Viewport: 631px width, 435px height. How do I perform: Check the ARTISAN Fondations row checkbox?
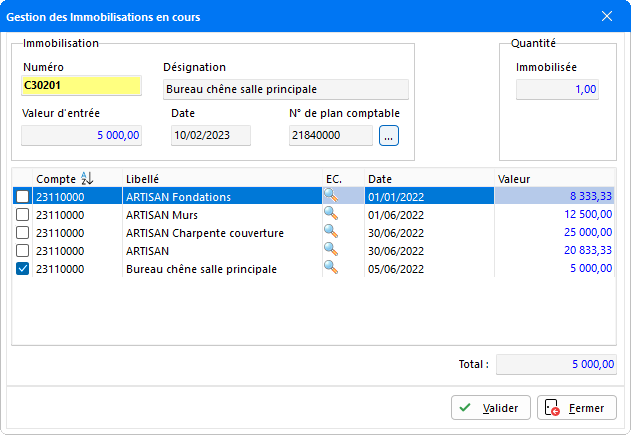[23, 197]
